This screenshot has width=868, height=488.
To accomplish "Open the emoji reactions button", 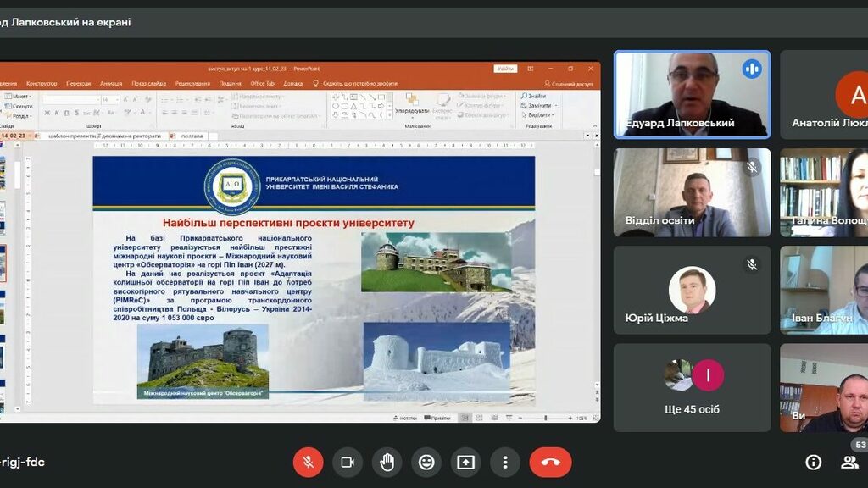I will coord(426,462).
